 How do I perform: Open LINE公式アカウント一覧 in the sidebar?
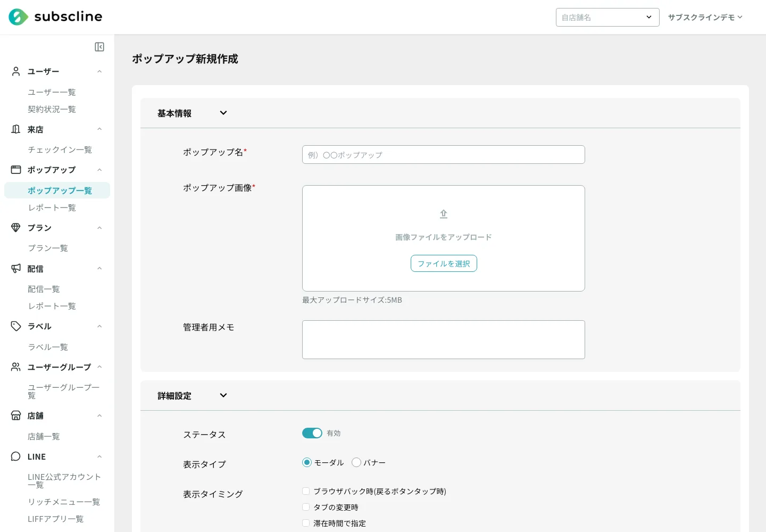(x=64, y=481)
